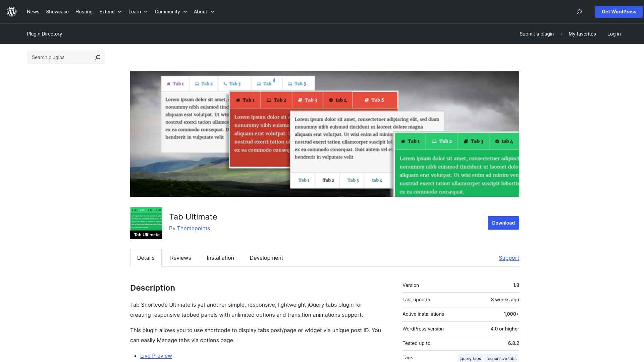Click the Download button
The height and width of the screenshot is (362, 644).
[x=503, y=223]
